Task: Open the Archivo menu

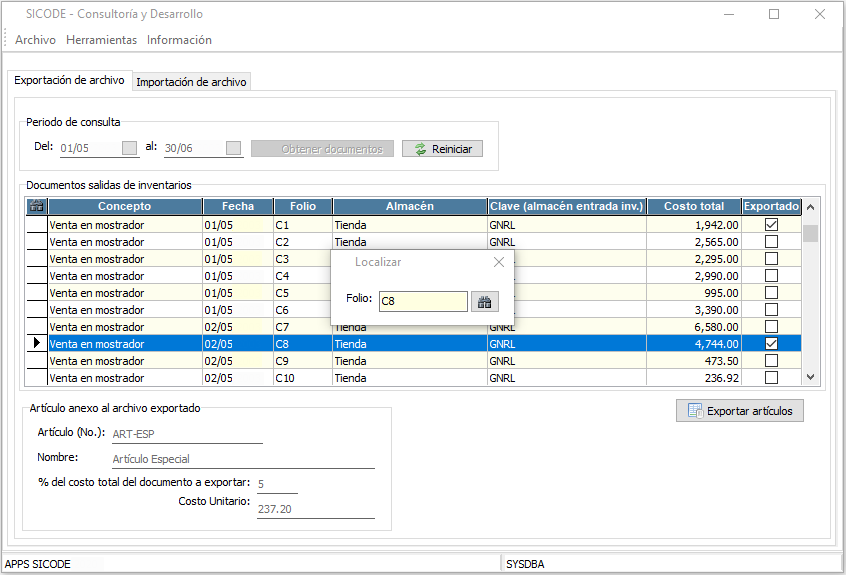Action: point(35,40)
